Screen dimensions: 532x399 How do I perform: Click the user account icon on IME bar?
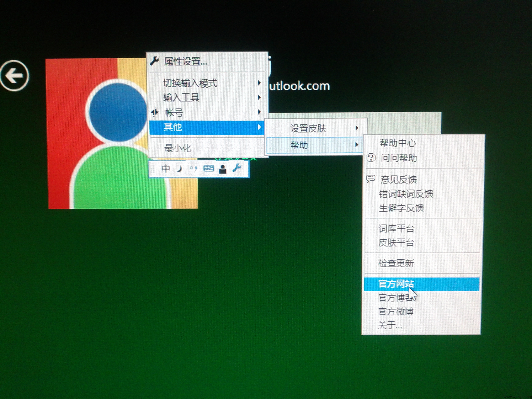pos(223,169)
